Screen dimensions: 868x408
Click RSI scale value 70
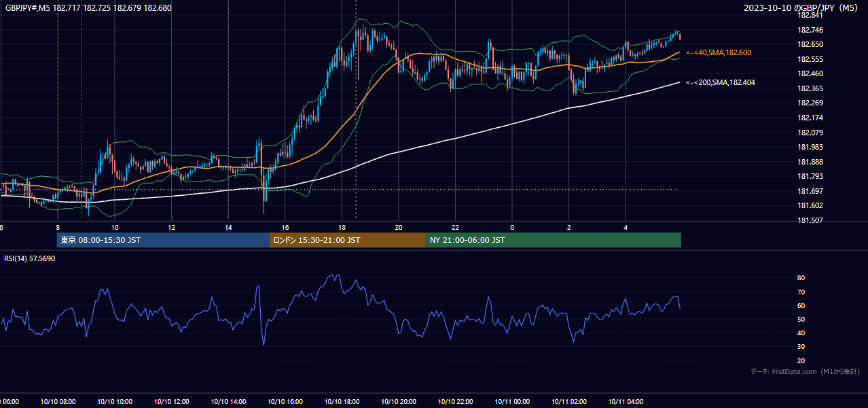[x=801, y=292]
